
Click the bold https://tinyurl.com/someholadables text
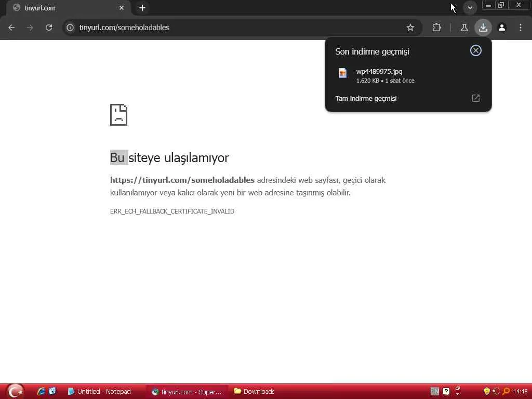182,180
